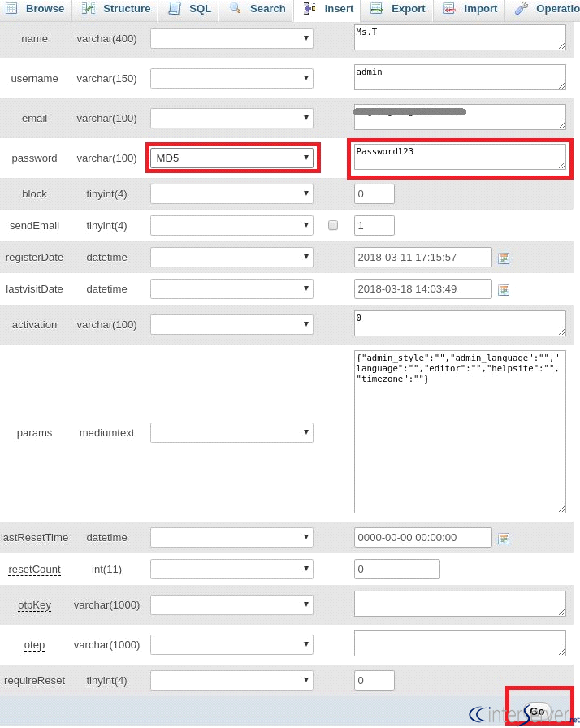Click the Operations wrench icon

pyautogui.click(x=522, y=8)
